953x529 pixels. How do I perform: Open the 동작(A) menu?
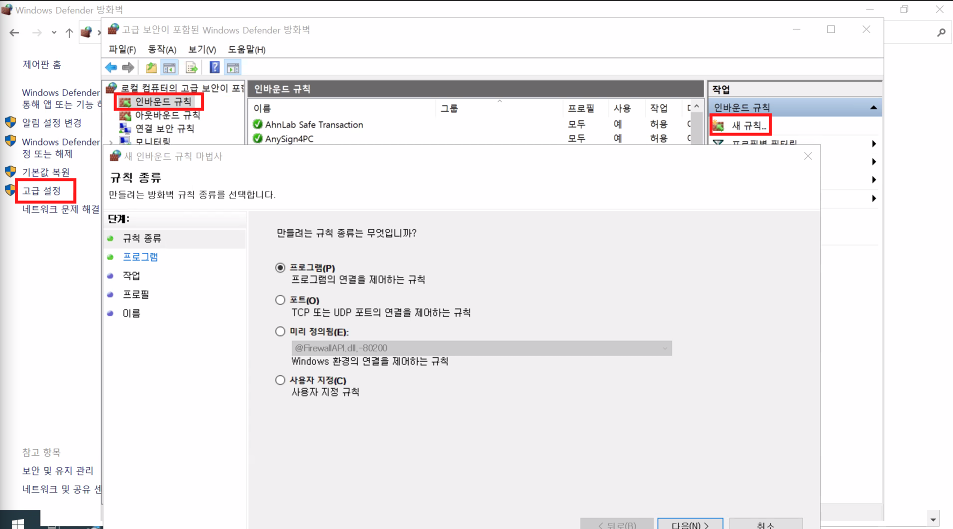(x=162, y=49)
